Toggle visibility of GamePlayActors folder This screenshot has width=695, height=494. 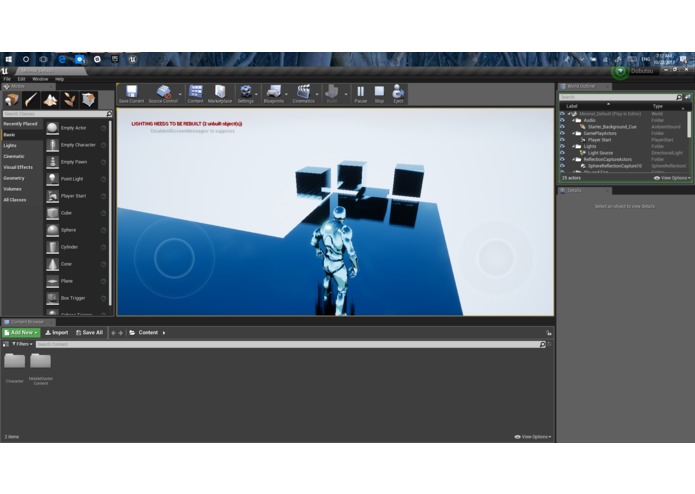[x=562, y=133]
